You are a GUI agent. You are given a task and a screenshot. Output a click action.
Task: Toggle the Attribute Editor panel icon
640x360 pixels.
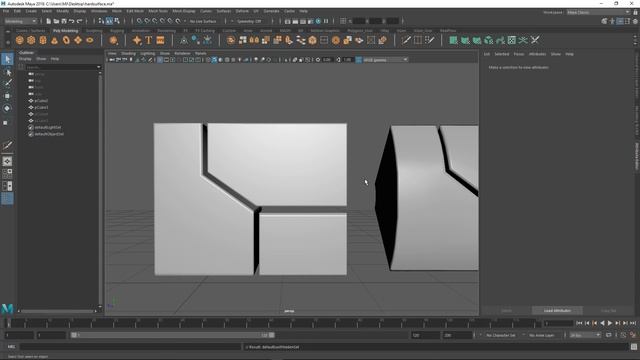[620, 21]
